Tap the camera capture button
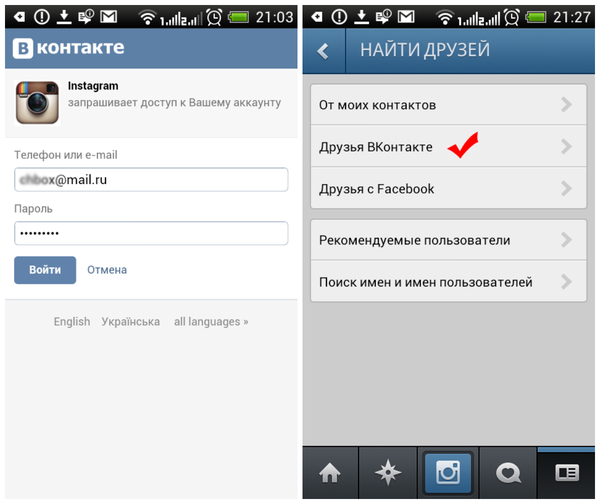 448,473
